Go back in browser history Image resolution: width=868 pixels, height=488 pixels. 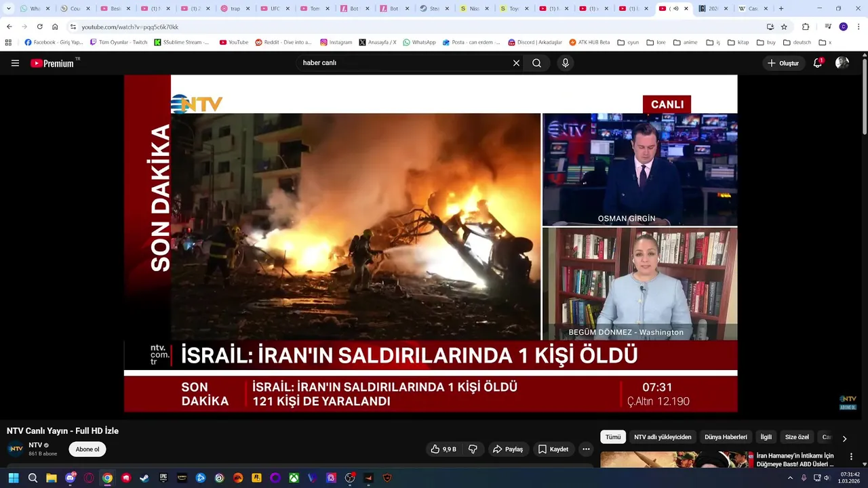coord(9,26)
